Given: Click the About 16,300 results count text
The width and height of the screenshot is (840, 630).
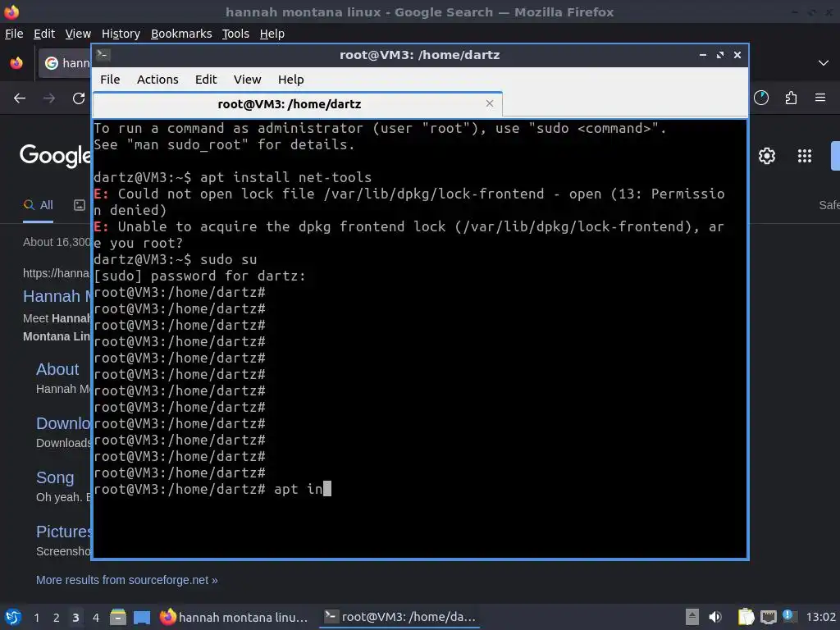Looking at the screenshot, I should point(57,242).
